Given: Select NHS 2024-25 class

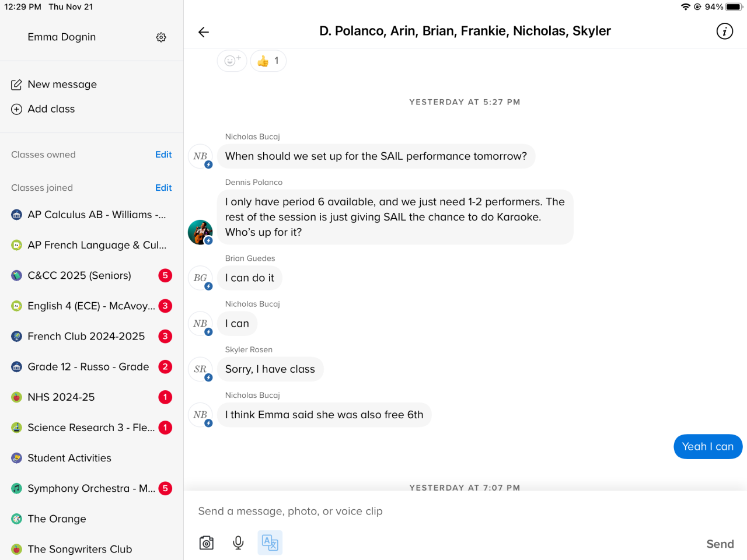Looking at the screenshot, I should pyautogui.click(x=61, y=397).
